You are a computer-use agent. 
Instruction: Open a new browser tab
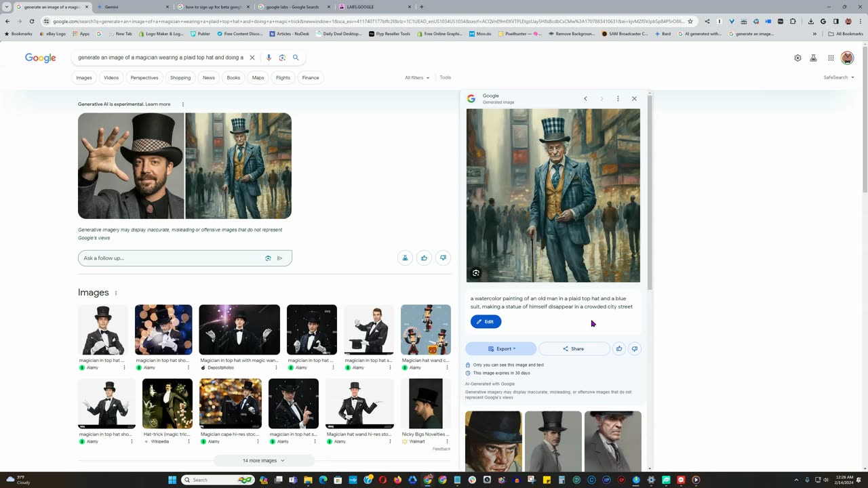[x=422, y=7]
